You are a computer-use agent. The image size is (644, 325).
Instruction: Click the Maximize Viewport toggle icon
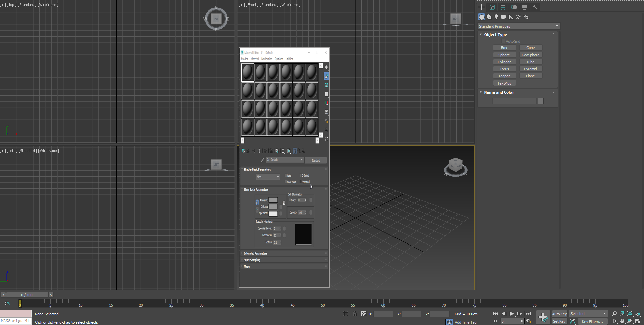click(x=638, y=321)
